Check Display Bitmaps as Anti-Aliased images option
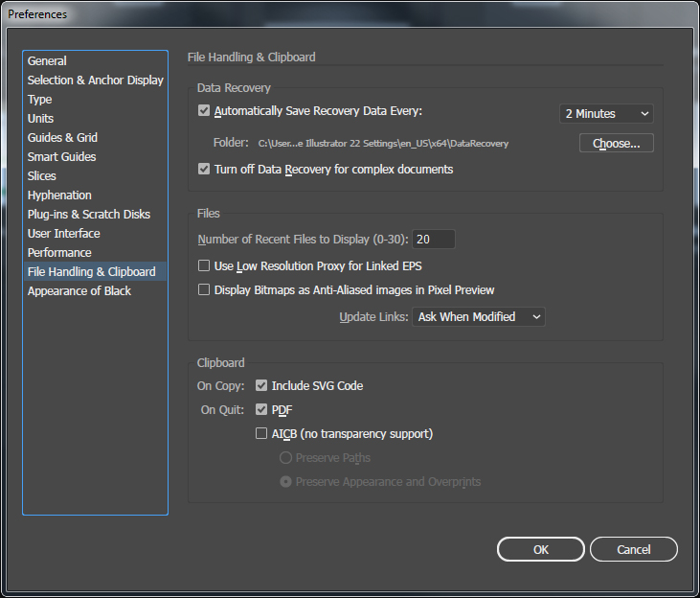Viewport: 700px width, 598px height. point(204,290)
